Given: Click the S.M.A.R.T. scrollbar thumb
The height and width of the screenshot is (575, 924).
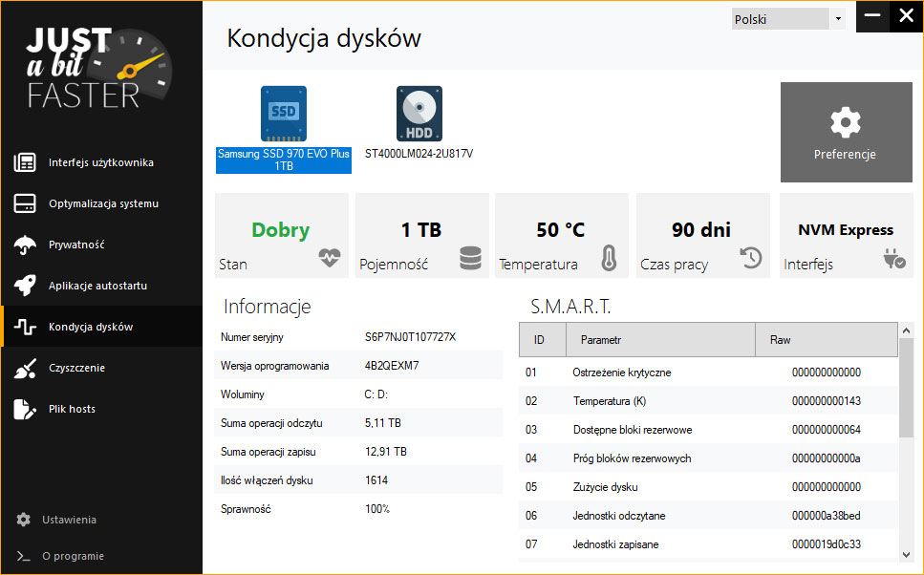Looking at the screenshot, I should point(906,389).
